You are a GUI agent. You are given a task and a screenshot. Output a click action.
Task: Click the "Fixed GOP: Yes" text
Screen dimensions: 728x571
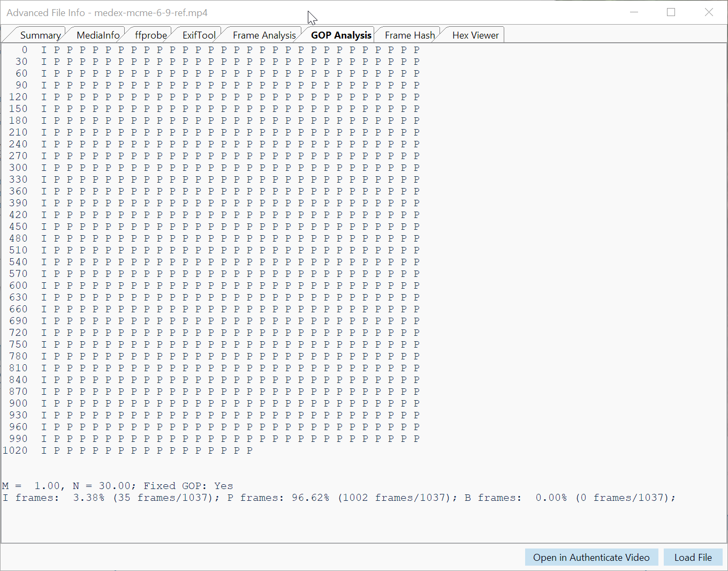[188, 486]
